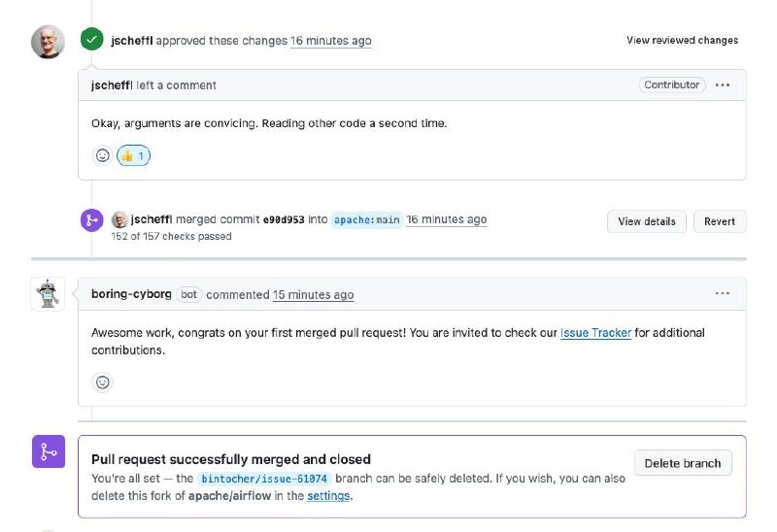
Task: Open commit e90d953 link
Action: (x=286, y=220)
